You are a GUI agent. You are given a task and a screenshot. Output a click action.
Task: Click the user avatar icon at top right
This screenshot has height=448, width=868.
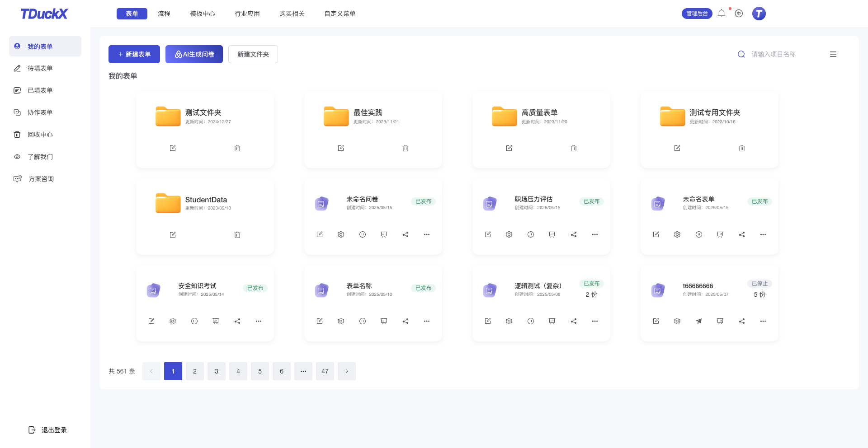(x=759, y=14)
